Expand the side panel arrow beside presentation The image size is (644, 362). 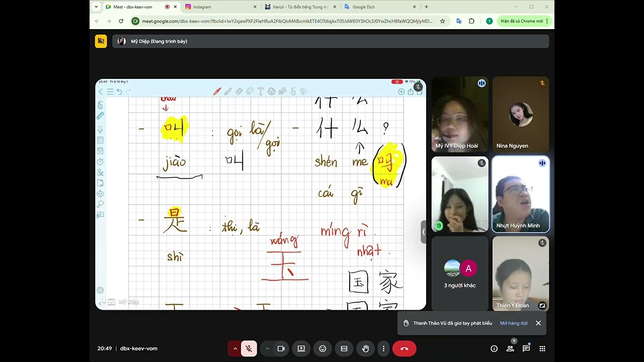click(424, 232)
